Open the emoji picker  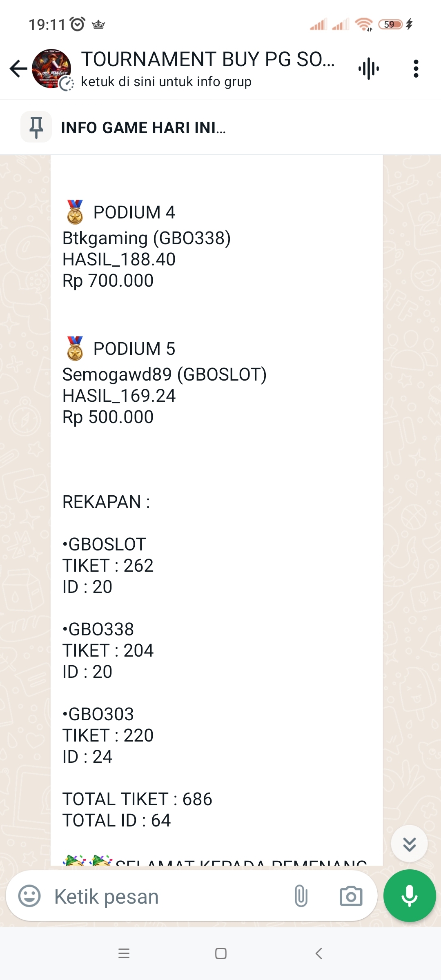point(29,896)
